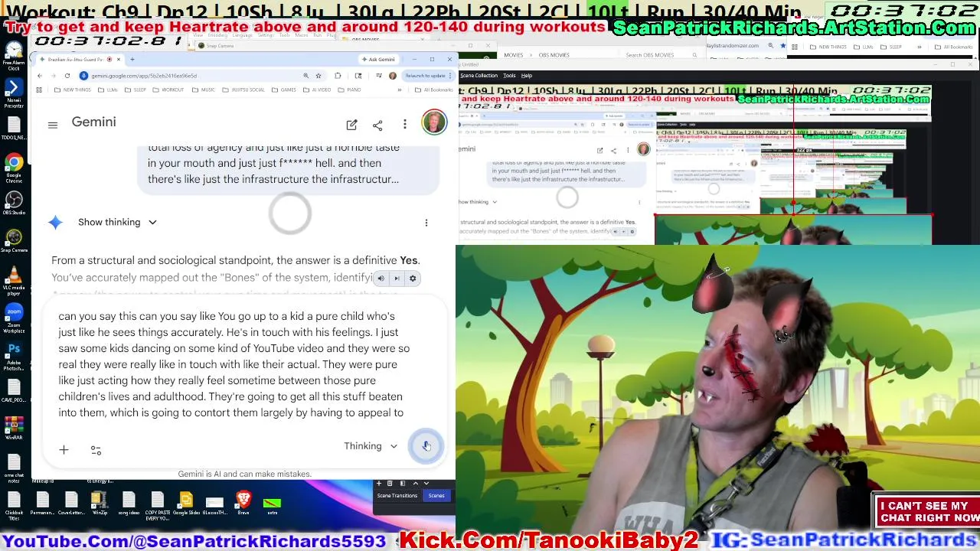Screen dimensions: 980x551
Task: Click the settings gear on response audio bar
Action: (413, 279)
